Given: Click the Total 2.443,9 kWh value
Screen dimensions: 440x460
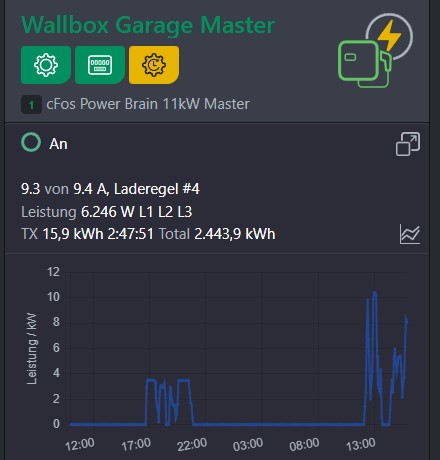Looking at the screenshot, I should [217, 234].
